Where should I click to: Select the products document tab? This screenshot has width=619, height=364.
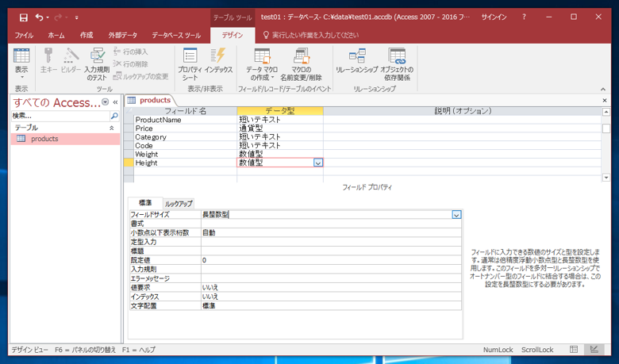pyautogui.click(x=150, y=100)
